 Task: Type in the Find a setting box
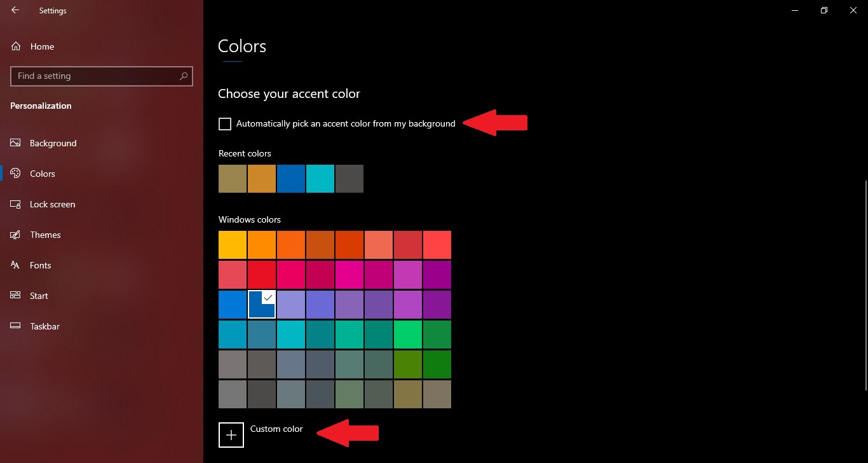95,76
